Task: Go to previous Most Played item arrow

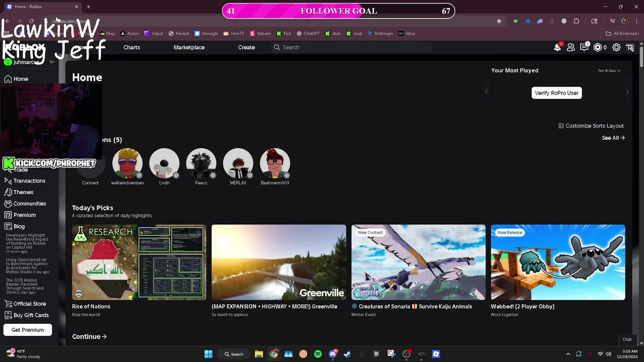Action: (x=486, y=92)
